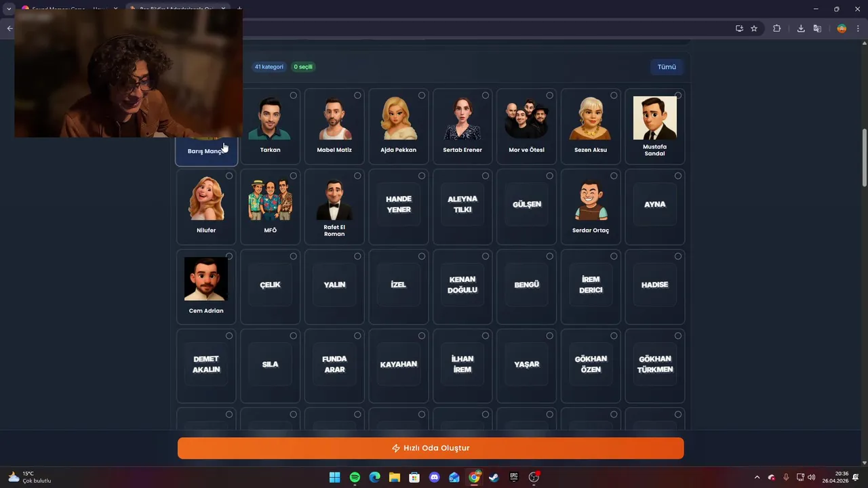
Task: Click the microphone tray icon
Action: 786,477
